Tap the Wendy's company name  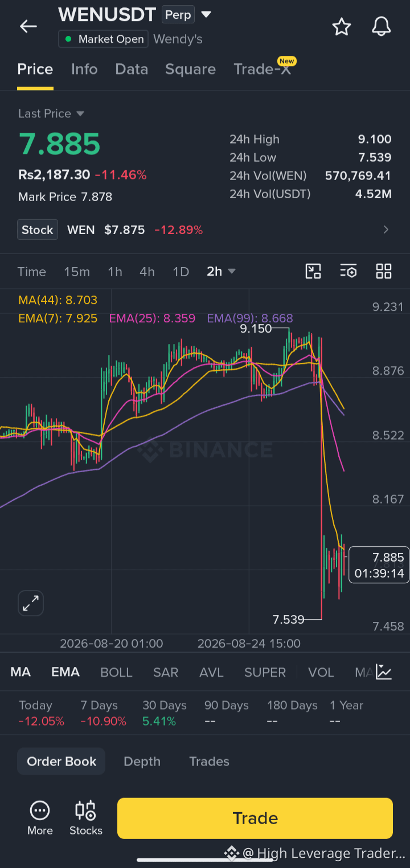178,39
